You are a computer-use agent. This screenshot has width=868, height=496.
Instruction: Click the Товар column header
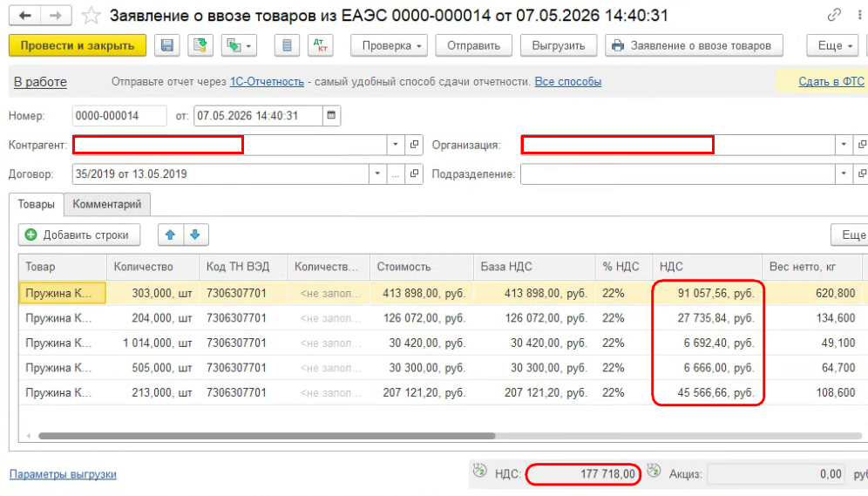63,267
